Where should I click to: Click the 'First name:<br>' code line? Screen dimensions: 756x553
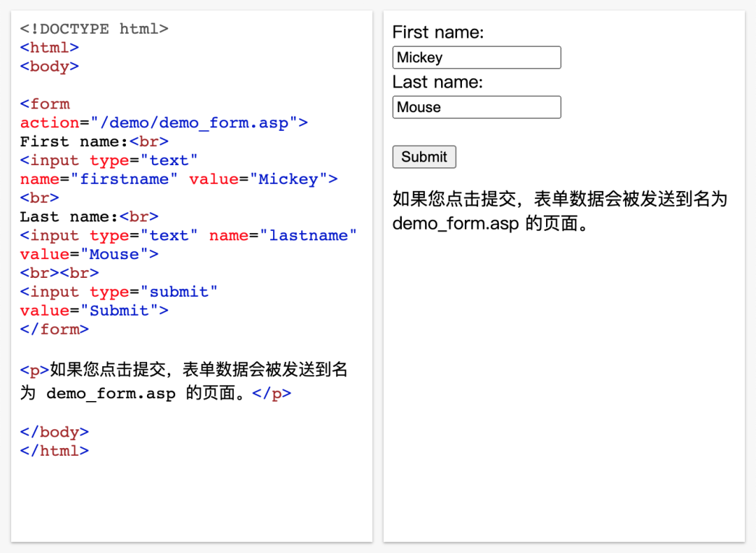(94, 141)
